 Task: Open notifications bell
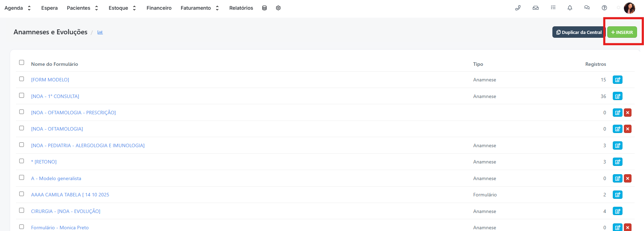[570, 8]
